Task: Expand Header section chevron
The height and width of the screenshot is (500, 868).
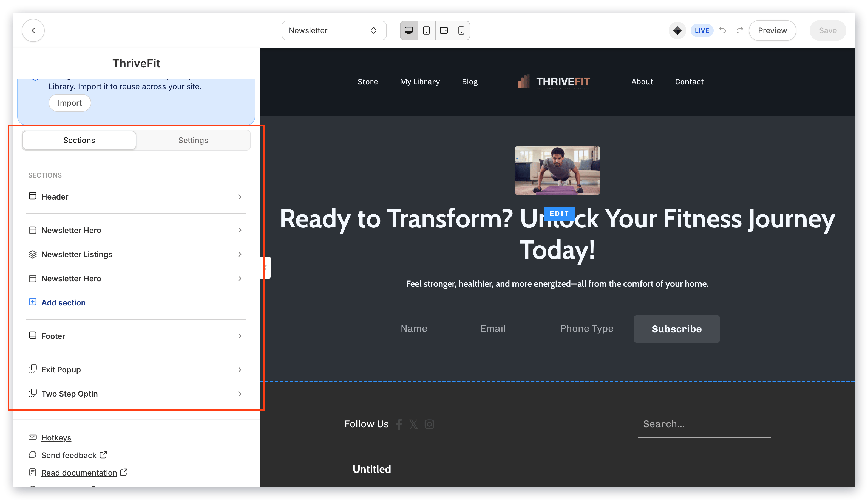Action: coord(239,196)
